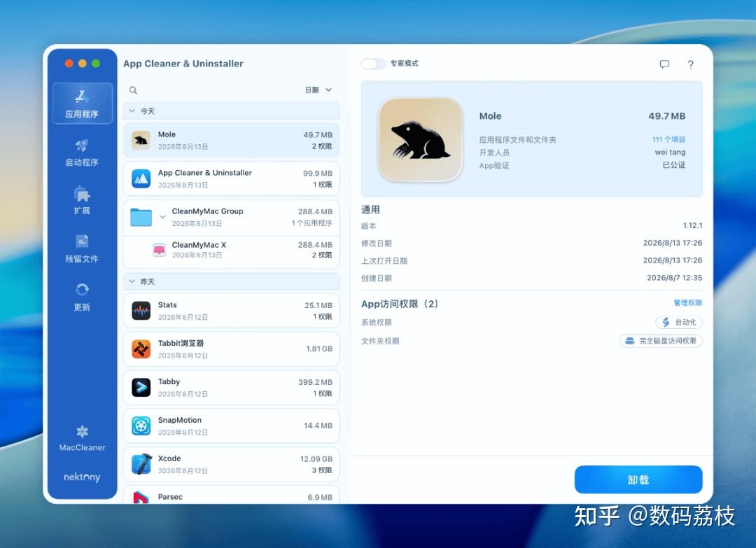Click the puzzle-piece 扩展 icon
This screenshot has width=756, height=548.
[x=82, y=194]
